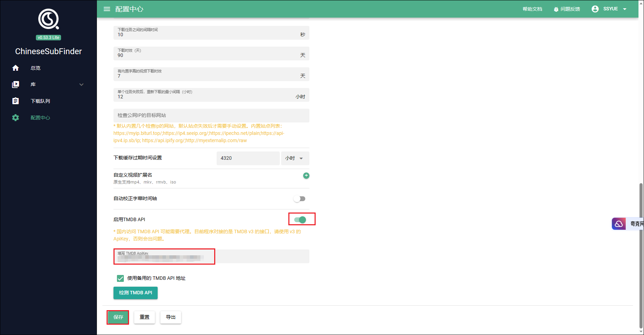This screenshot has width=644, height=335.
Task: Click the ChineseSubFinder logo
Action: pyautogui.click(x=48, y=19)
